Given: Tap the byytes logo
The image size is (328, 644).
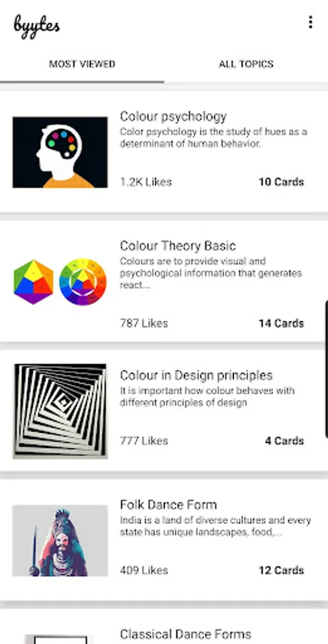Looking at the screenshot, I should tap(36, 26).
